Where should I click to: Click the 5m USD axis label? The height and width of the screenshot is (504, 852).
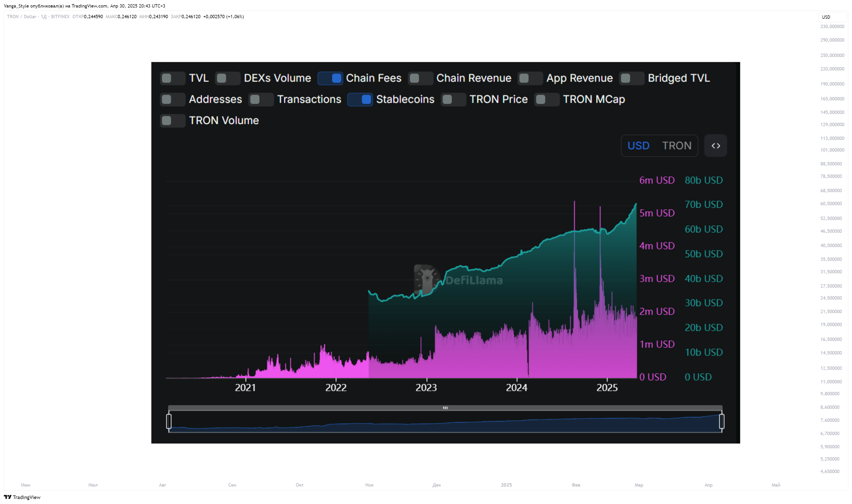[657, 213]
